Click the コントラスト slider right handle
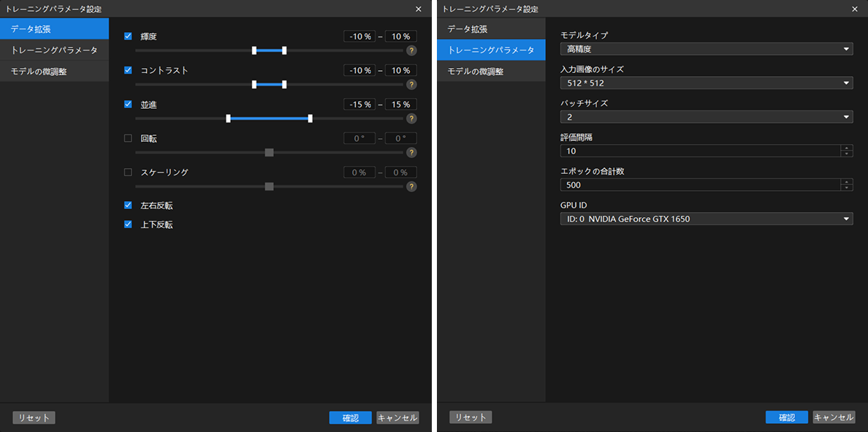This screenshot has width=868, height=432. (284, 85)
